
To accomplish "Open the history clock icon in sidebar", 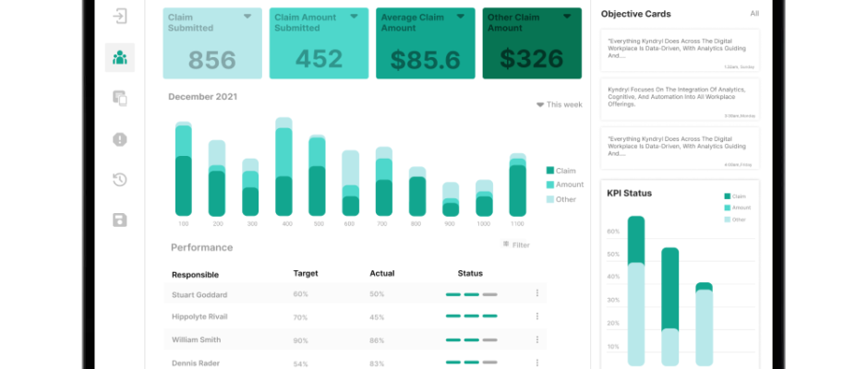I will pos(119,180).
